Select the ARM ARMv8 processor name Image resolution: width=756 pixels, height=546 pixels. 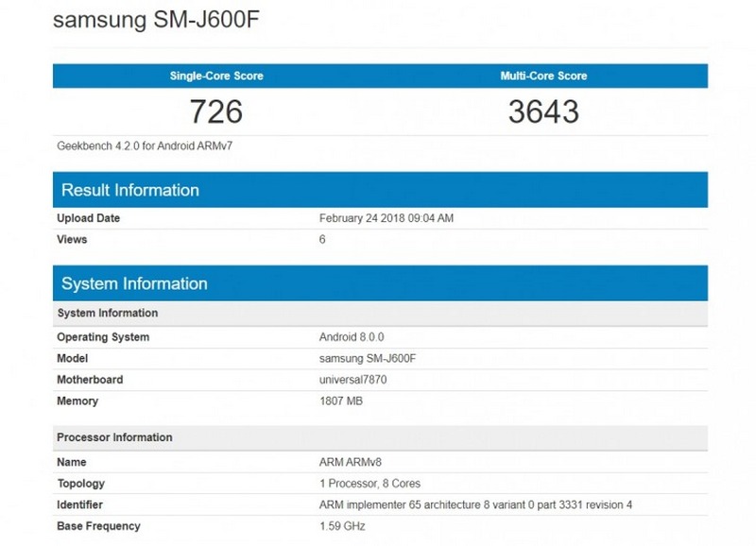click(345, 463)
